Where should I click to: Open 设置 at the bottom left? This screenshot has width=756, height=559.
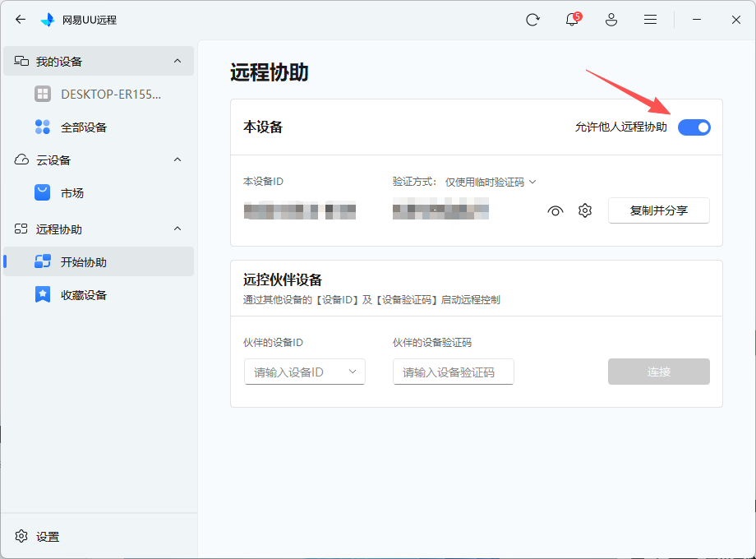pyautogui.click(x=39, y=536)
